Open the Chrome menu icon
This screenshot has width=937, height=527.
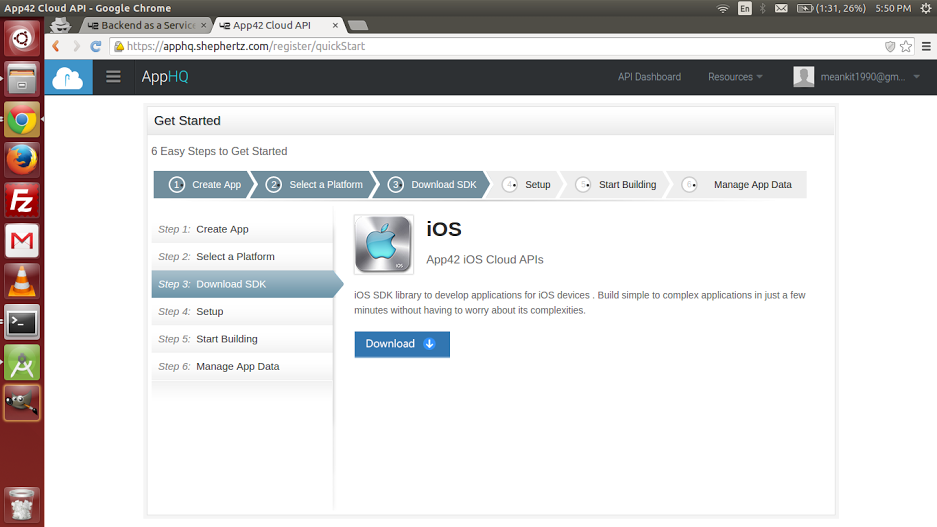coord(926,46)
